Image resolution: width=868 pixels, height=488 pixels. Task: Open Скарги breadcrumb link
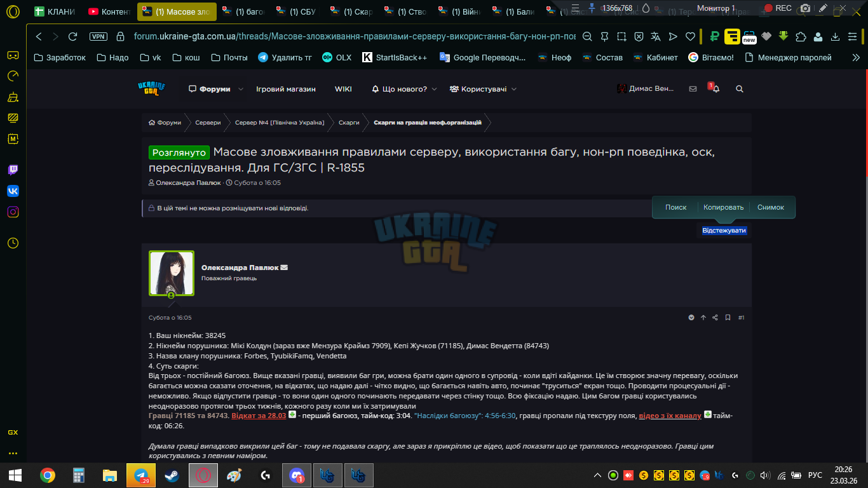[349, 122]
